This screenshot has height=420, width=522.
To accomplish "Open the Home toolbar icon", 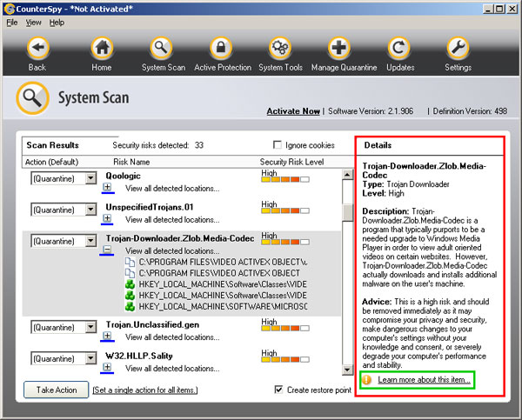I will pos(102,48).
